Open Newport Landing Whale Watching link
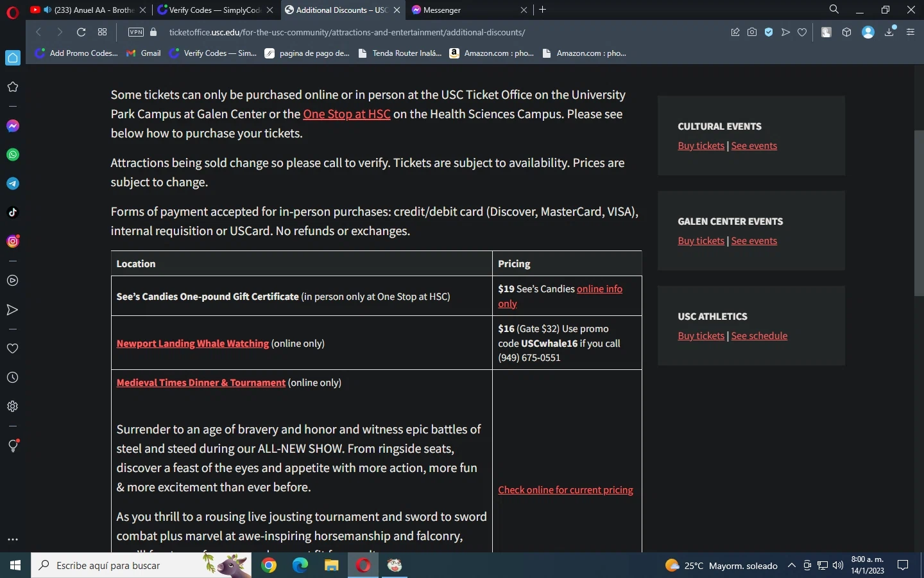Screen dimensions: 924x578 (x=193, y=344)
